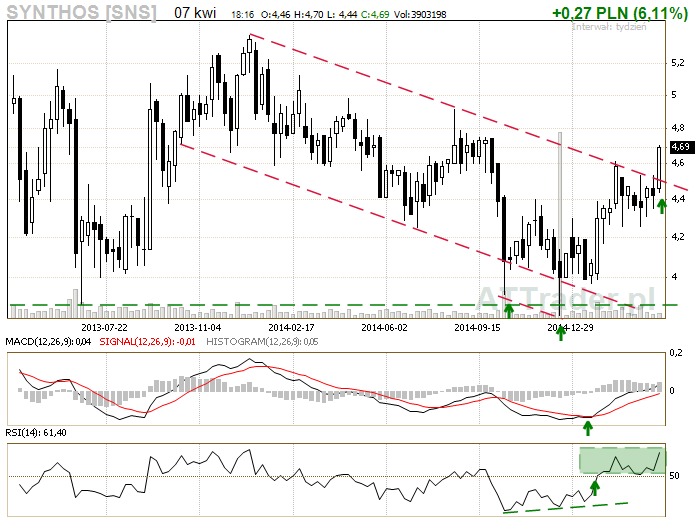This screenshot has width=700, height=522.
Task: Click the MACD(12,26,9): 0,04 legend
Action: [x=48, y=342]
